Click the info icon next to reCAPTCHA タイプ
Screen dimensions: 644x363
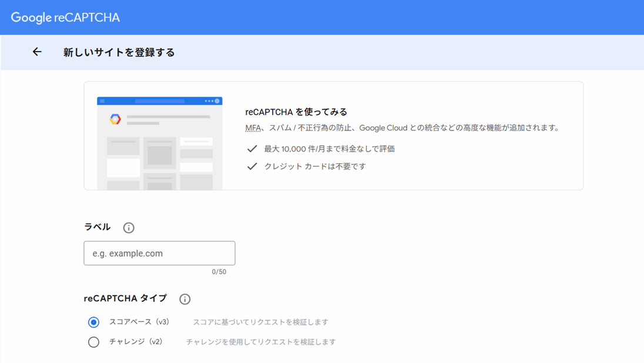tap(185, 299)
